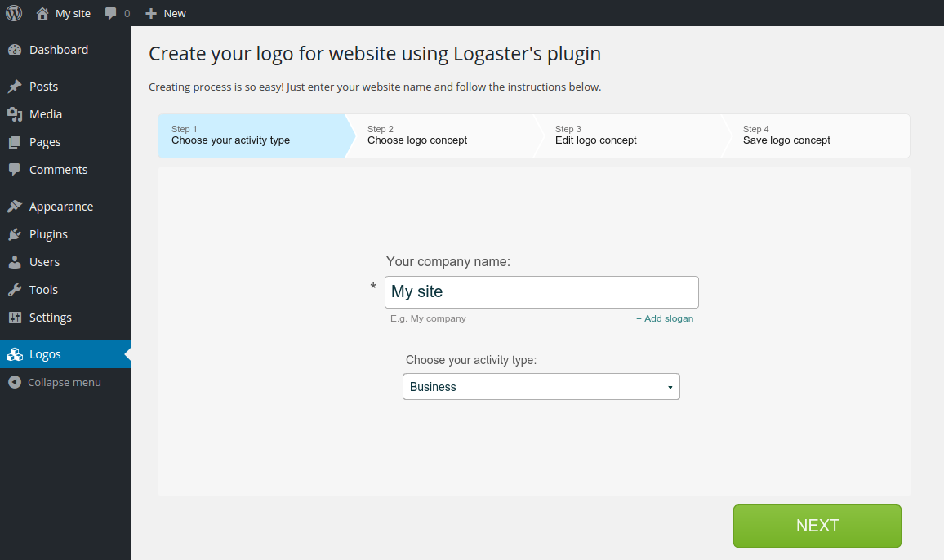
Task: Open Dashboard via its gauge icon
Action: coord(15,50)
